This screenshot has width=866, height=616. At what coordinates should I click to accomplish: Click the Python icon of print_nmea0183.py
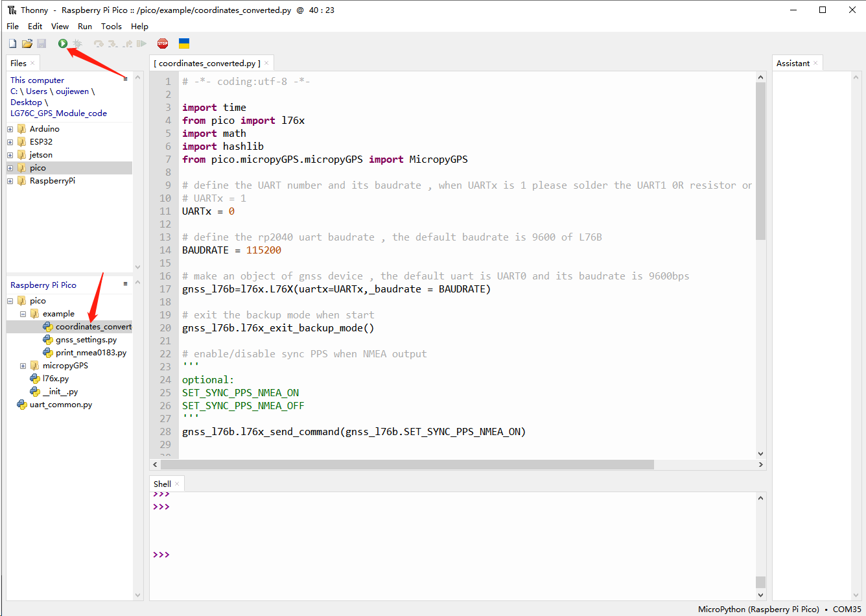coord(48,353)
